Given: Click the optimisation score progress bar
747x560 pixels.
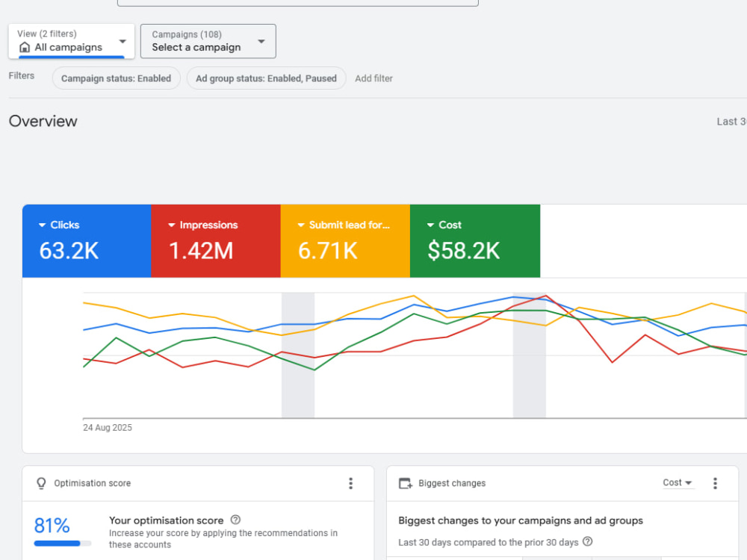Looking at the screenshot, I should (63, 544).
